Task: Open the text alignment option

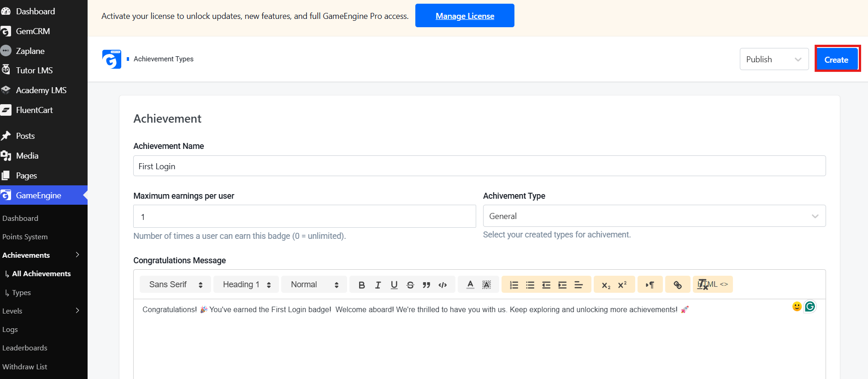Action: 579,285
